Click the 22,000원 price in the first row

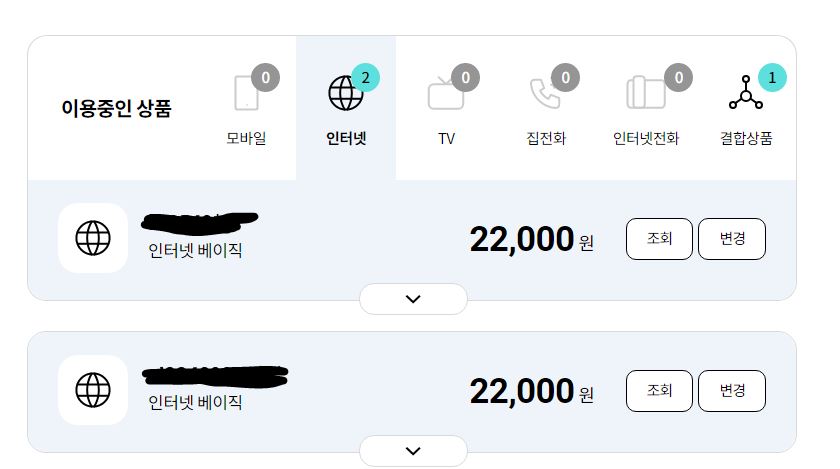531,240
